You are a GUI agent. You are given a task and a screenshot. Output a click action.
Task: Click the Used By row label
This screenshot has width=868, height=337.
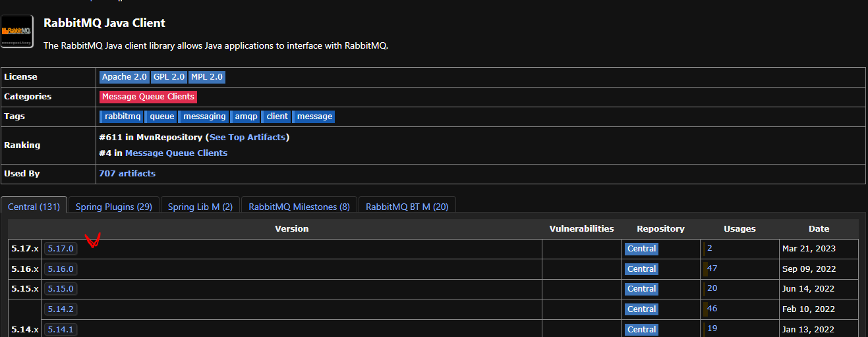[x=22, y=174]
